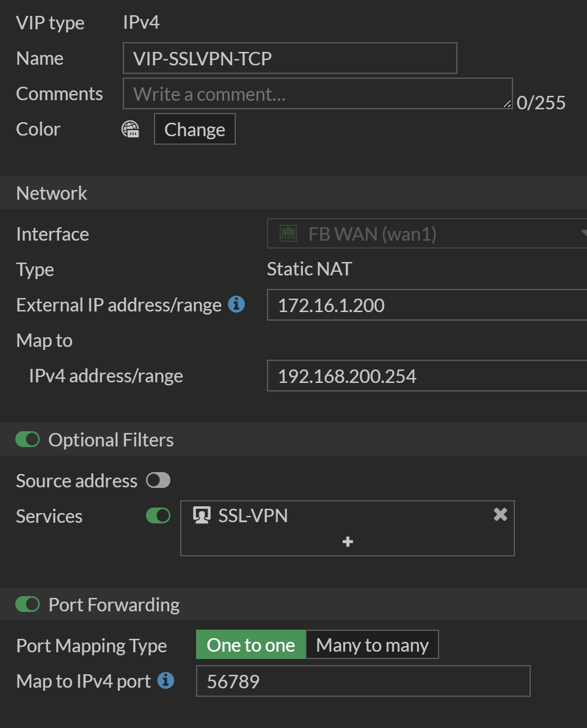587x728 pixels.
Task: Click the External IP field showing 172.16.1.200
Action: (x=426, y=305)
